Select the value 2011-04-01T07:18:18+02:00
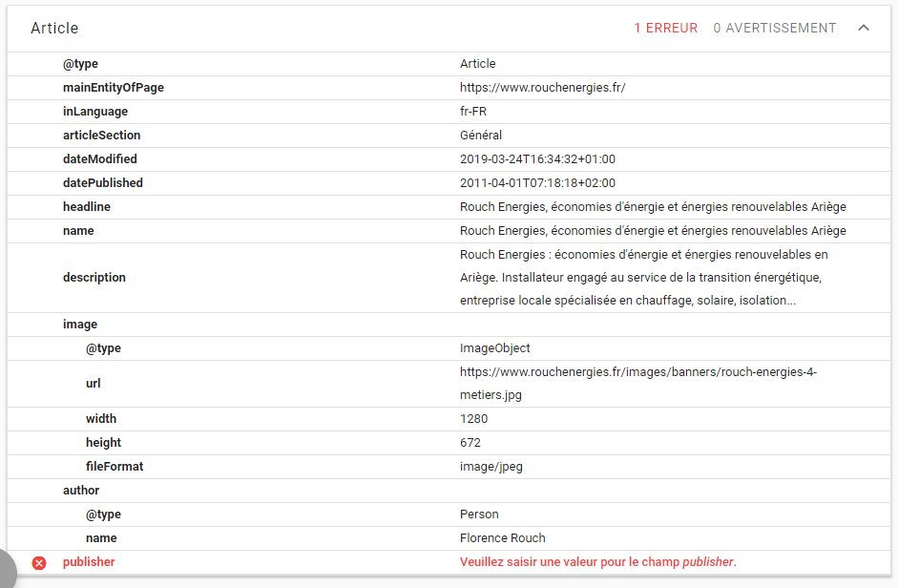Screen dimensions: 898x588 click(x=537, y=183)
